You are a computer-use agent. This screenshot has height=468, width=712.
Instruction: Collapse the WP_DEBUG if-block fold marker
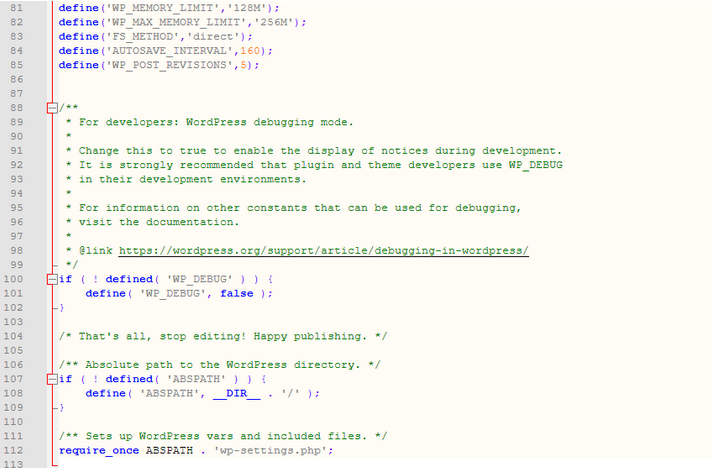(52, 279)
